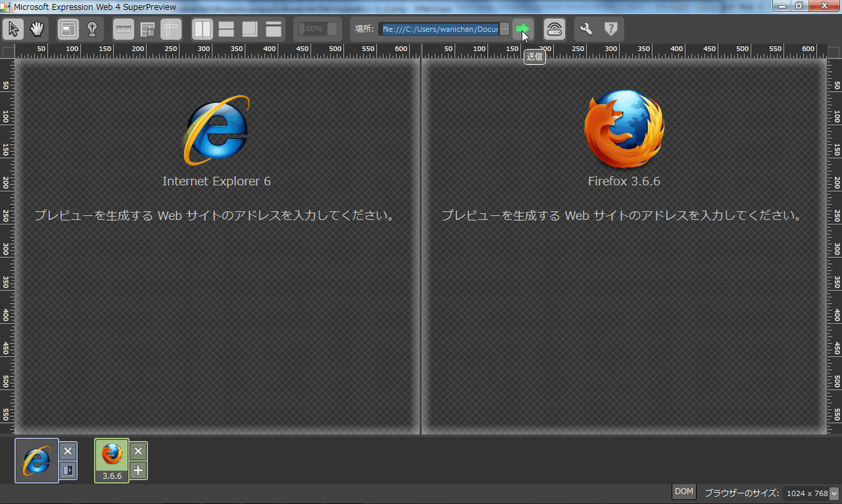Click the green send arrow button
This screenshot has height=504, width=842.
(x=522, y=29)
